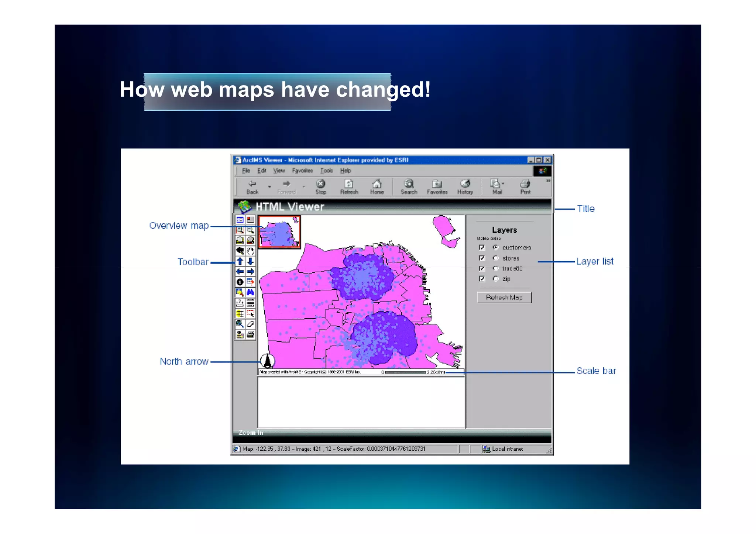Set stores as the active layer
Image resolution: width=756 pixels, height=534 pixels.
[495, 258]
